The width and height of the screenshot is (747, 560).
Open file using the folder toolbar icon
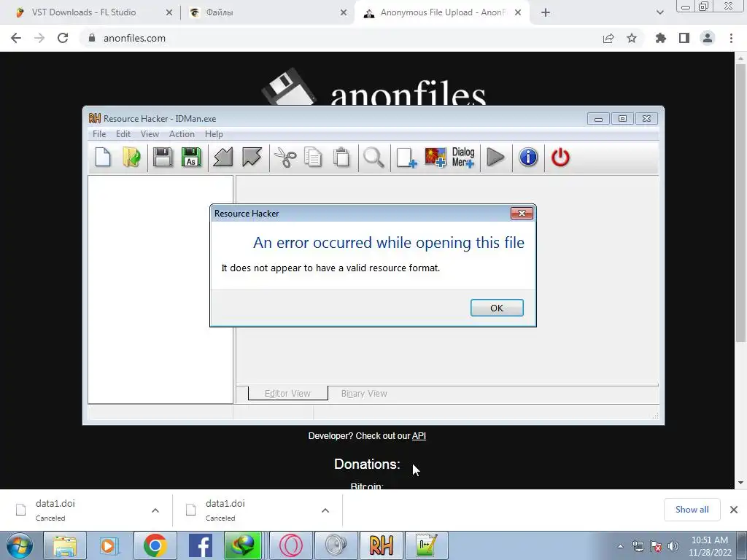tap(131, 157)
